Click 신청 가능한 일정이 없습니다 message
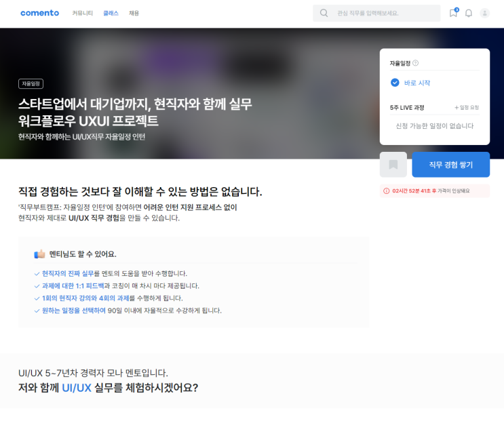504x421 pixels. [x=434, y=126]
